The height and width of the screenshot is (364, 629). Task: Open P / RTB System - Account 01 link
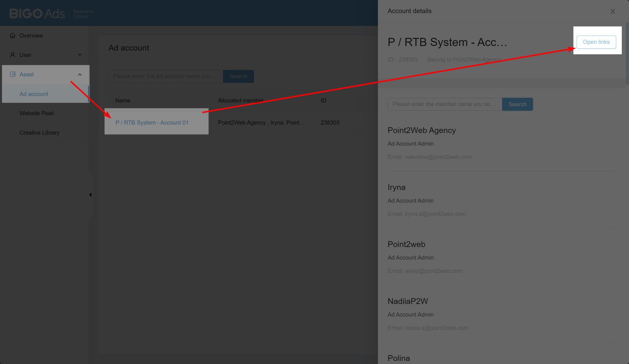click(152, 123)
